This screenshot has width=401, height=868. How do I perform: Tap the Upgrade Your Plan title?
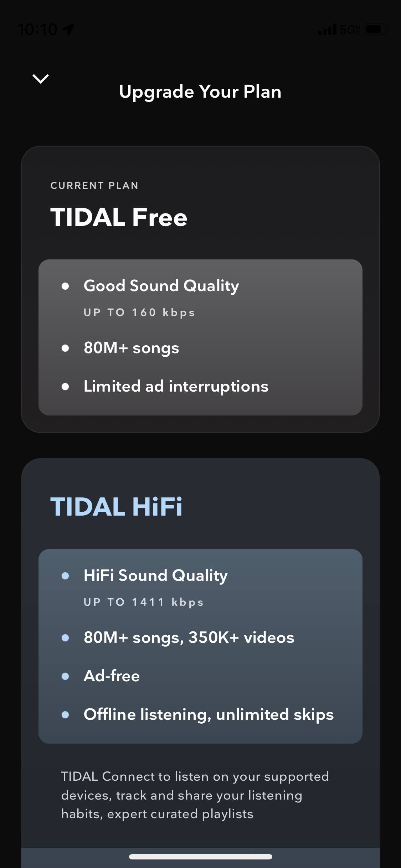coord(200,92)
